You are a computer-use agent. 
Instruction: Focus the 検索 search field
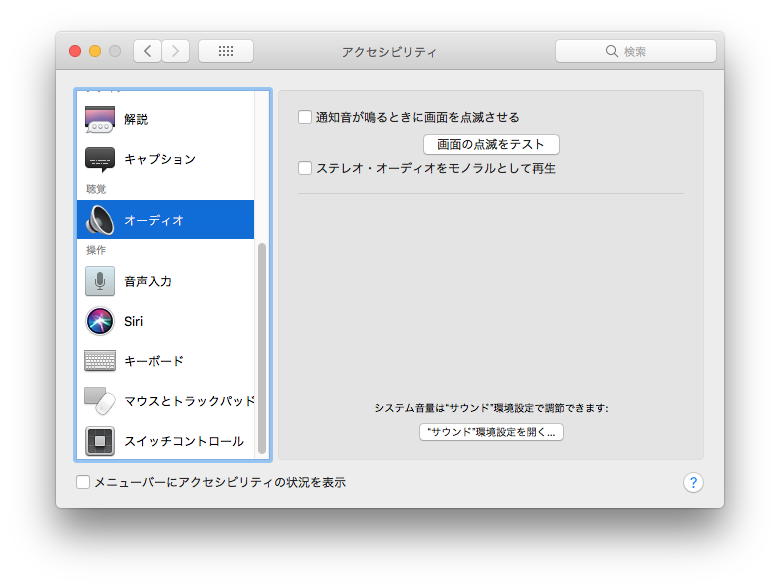(635, 51)
